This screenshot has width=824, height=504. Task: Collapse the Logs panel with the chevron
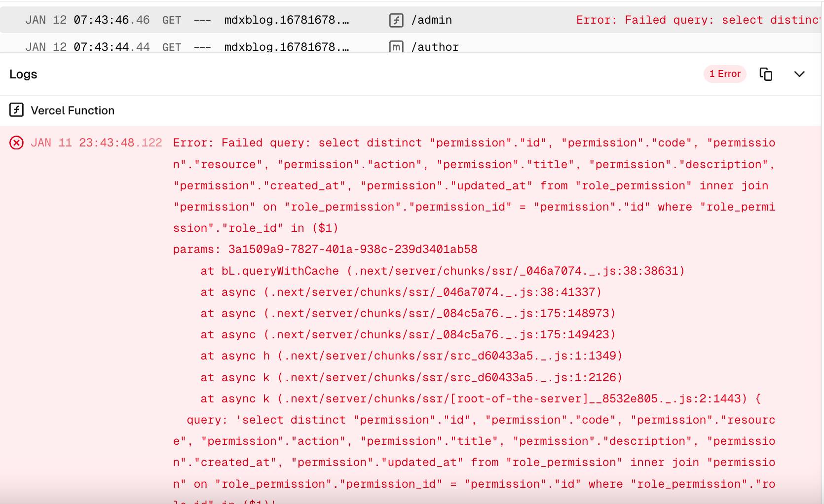799,74
